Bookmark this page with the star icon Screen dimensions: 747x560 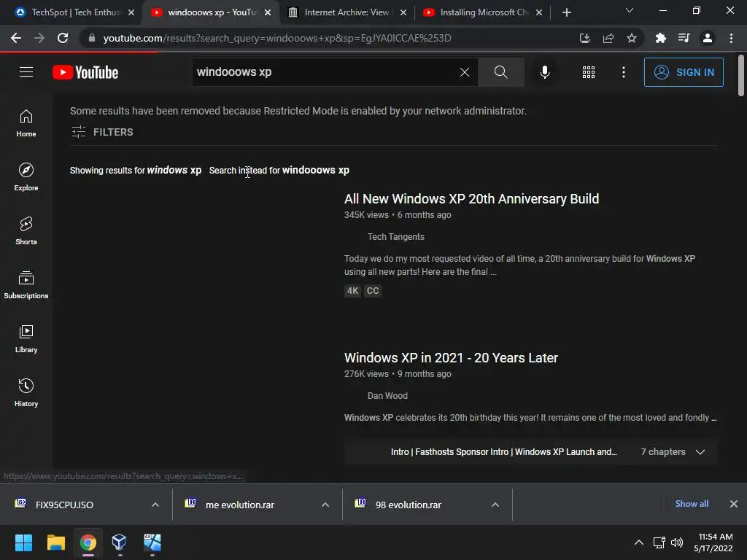(631, 38)
